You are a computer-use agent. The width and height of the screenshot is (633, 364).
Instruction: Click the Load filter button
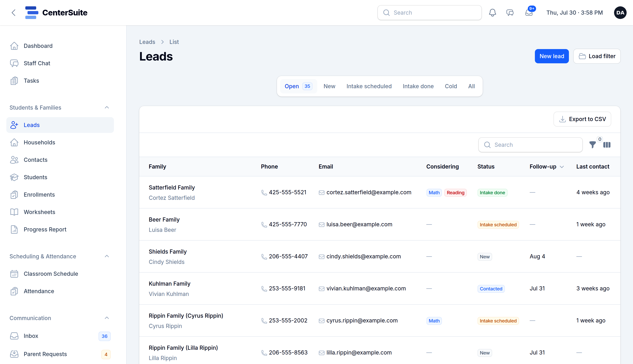pos(597,56)
